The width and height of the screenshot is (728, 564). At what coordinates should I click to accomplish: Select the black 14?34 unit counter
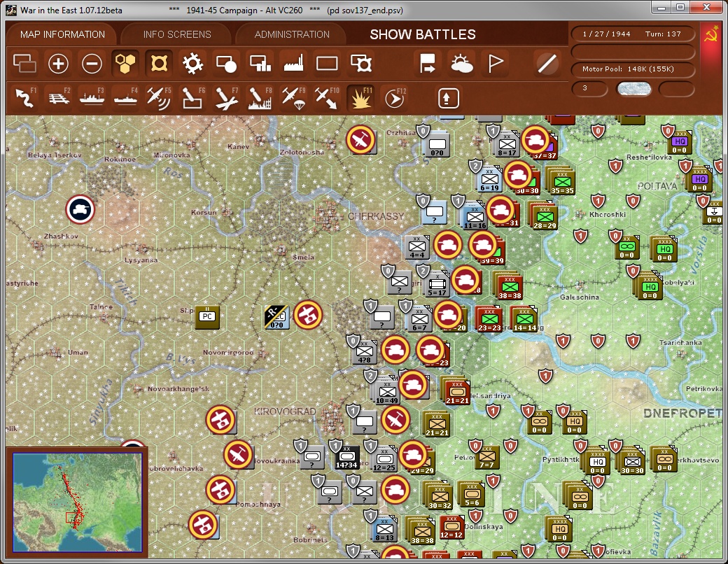(x=346, y=458)
